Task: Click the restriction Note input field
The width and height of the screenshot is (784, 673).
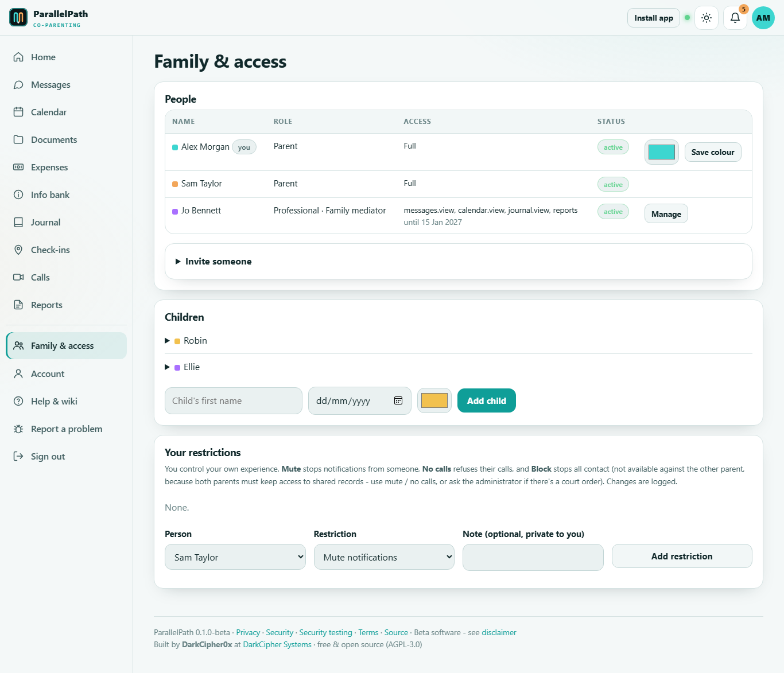Action: pyautogui.click(x=533, y=557)
